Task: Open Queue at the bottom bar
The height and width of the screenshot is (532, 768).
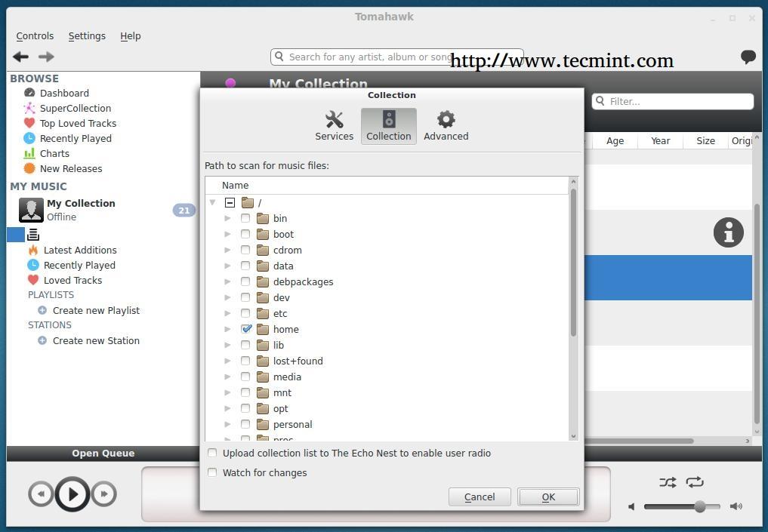Action: [103, 454]
